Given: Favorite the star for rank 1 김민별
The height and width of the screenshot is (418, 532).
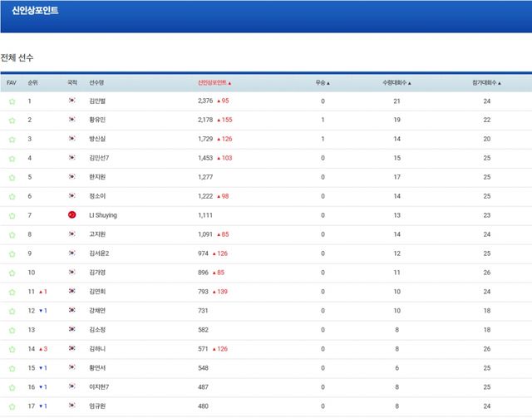Looking at the screenshot, I should (12, 101).
